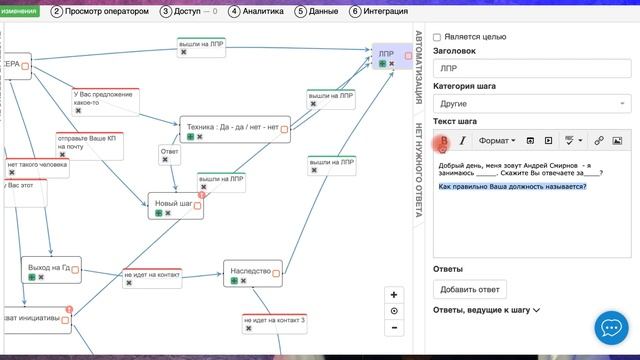Viewport: 640px width, 360px height.
Task: Click the insert video icon in editor toolbar
Action: pyautogui.click(x=549, y=141)
